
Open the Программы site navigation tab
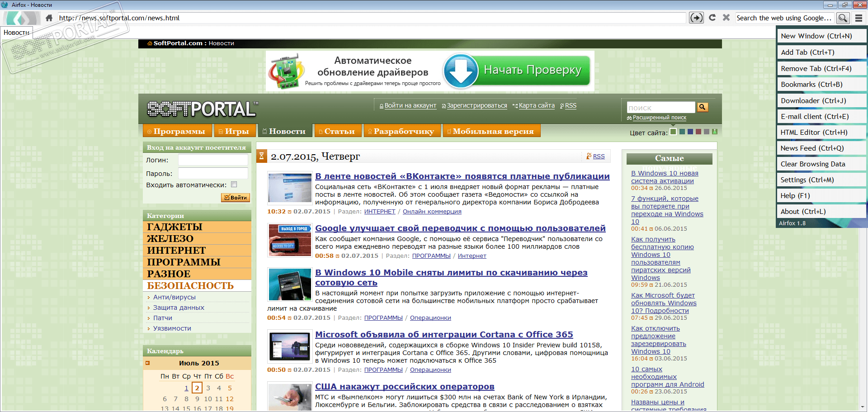[x=177, y=131]
